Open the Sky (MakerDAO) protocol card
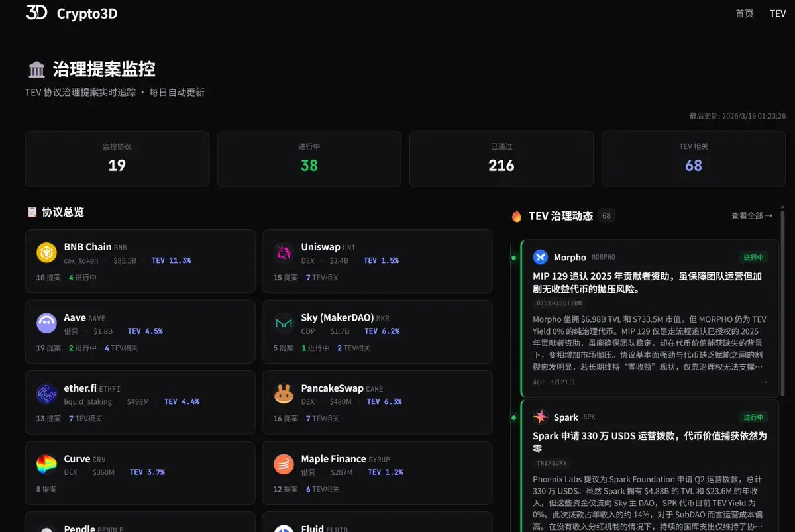Viewport: 795px width, 532px height. (377, 332)
